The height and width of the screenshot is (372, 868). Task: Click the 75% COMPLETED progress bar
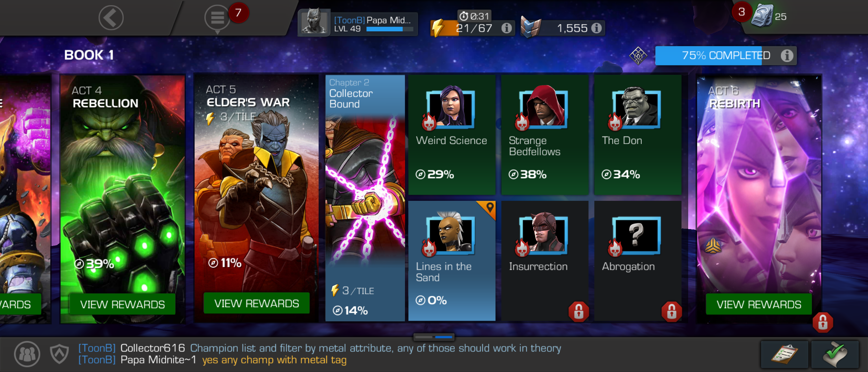click(726, 55)
